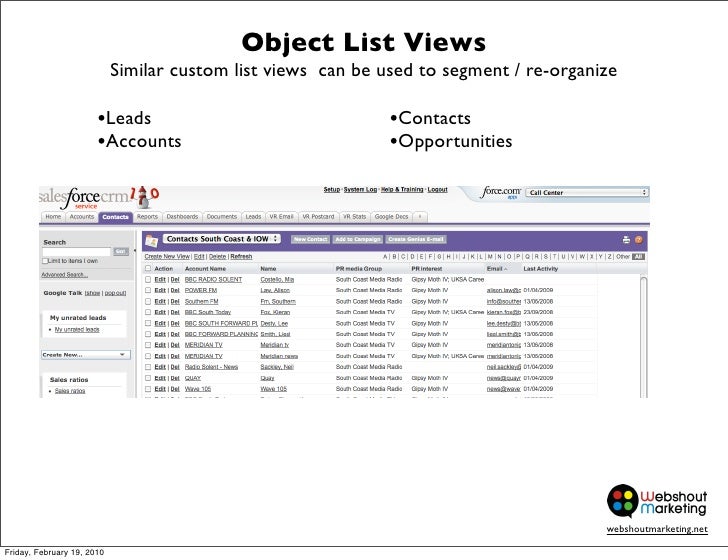Open the Google Docs tab
This screenshot has height=560, width=728.
click(x=391, y=217)
